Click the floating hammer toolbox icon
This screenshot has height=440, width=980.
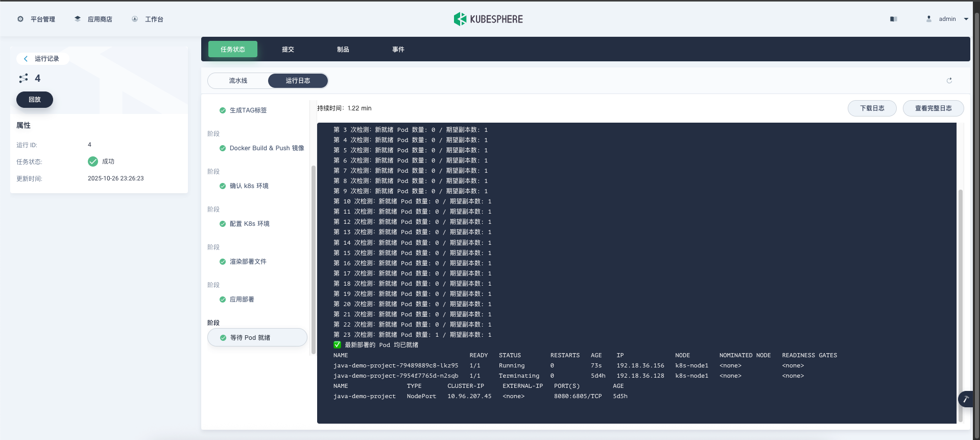[966, 399]
